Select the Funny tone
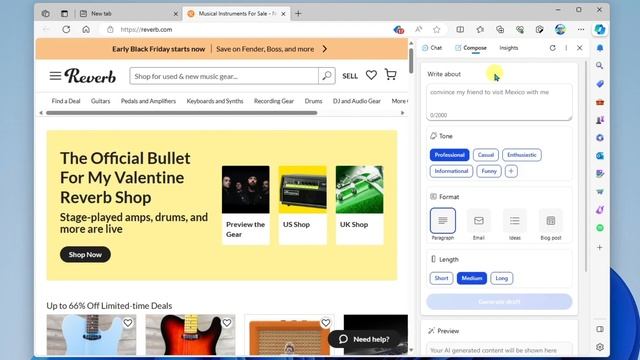The width and height of the screenshot is (640, 360). (489, 171)
